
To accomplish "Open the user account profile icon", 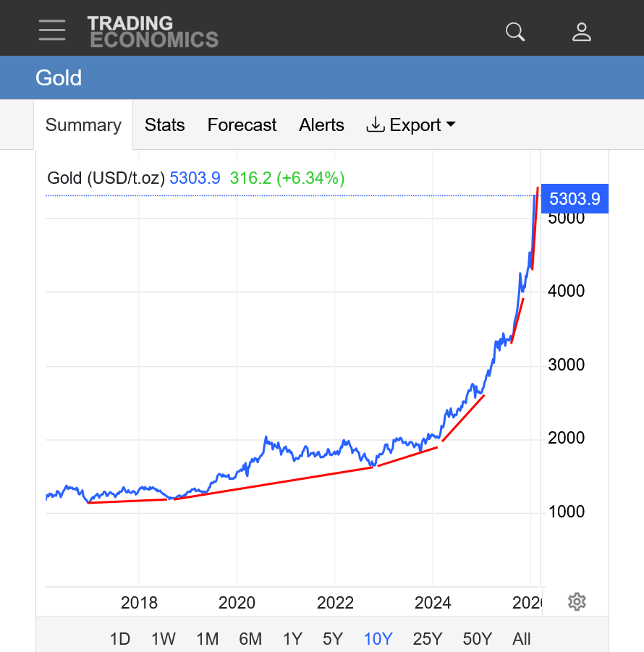I will pyautogui.click(x=582, y=31).
